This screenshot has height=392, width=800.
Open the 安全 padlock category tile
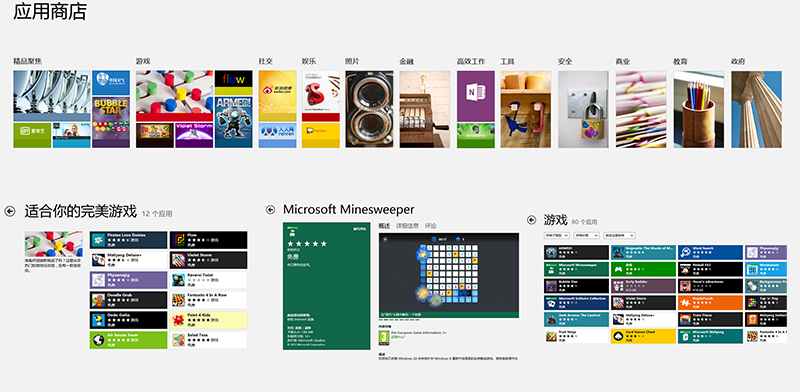tap(583, 109)
